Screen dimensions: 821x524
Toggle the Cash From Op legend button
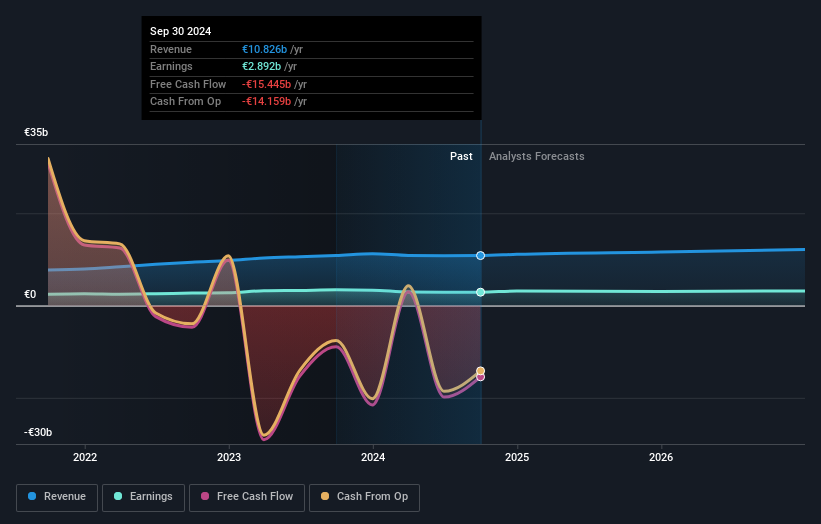click(x=364, y=497)
